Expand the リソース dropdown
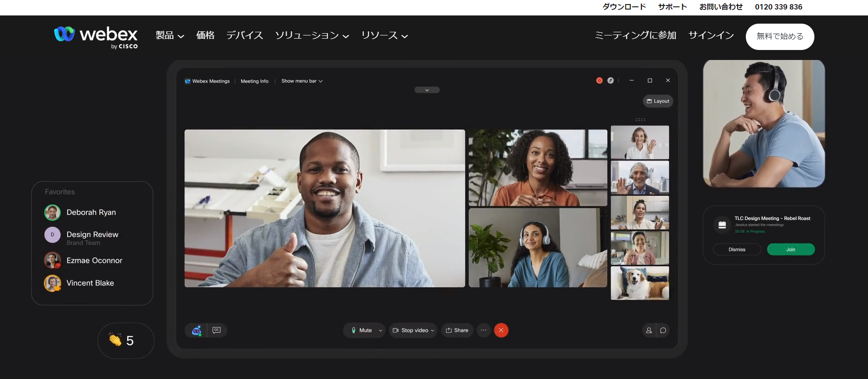This screenshot has width=868, height=379. click(385, 35)
